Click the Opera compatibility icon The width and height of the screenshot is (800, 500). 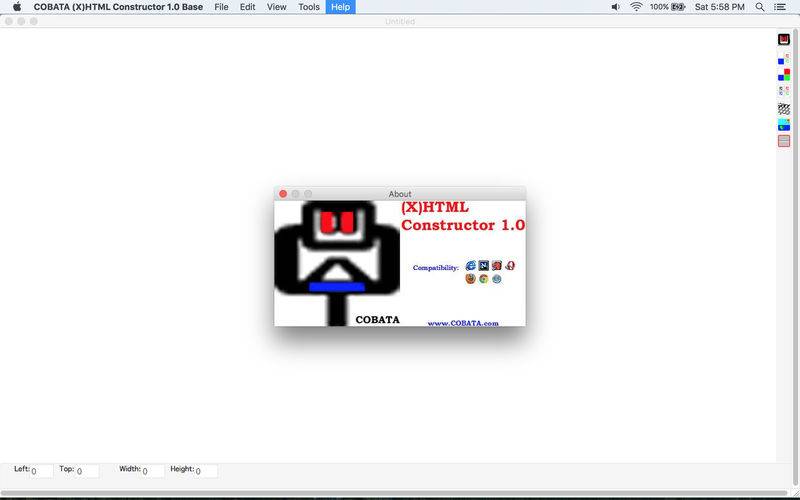510,266
